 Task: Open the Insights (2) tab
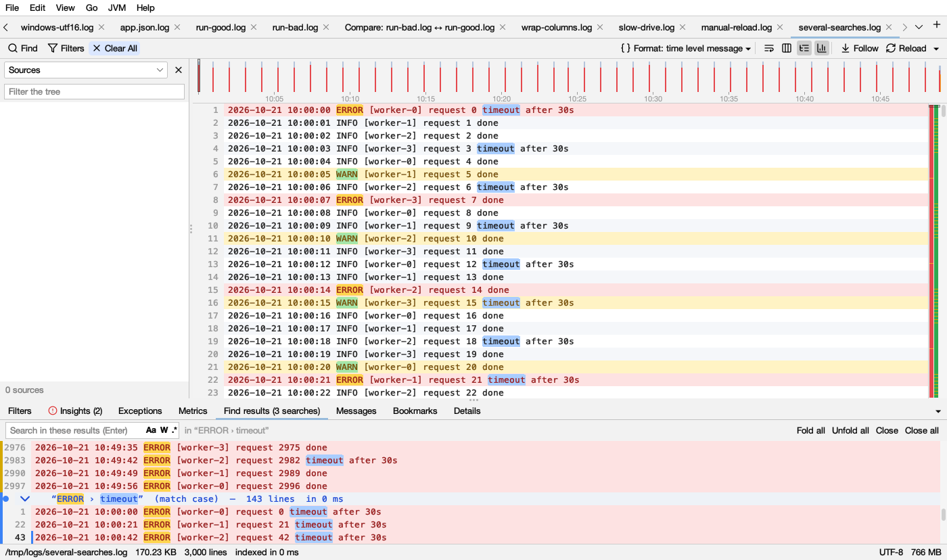point(75,411)
